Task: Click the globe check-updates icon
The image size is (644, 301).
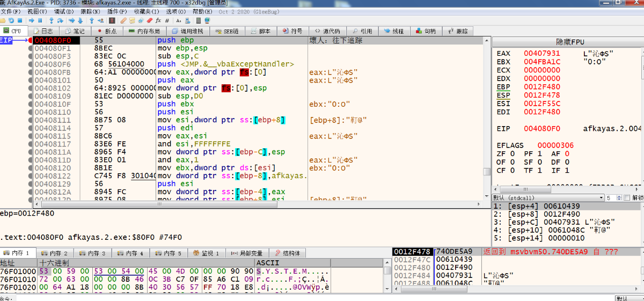Action: [x=207, y=20]
